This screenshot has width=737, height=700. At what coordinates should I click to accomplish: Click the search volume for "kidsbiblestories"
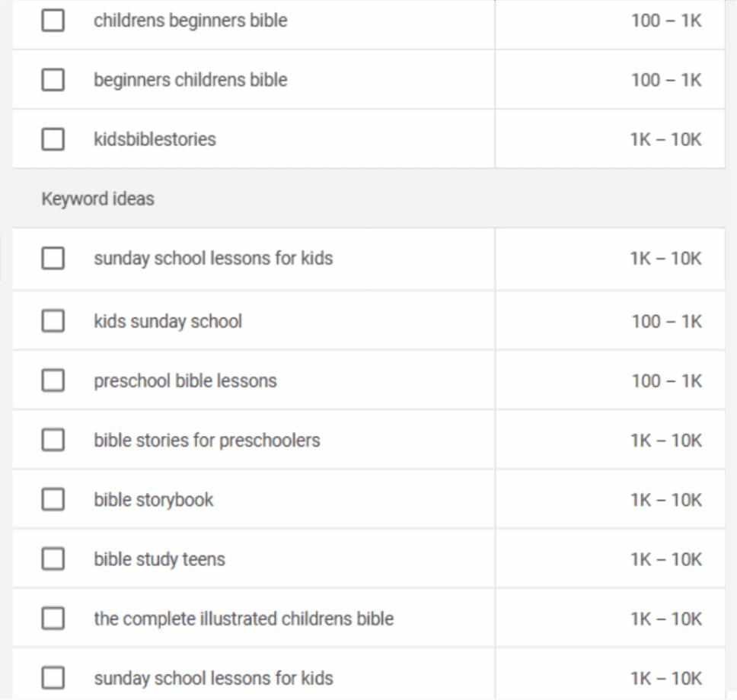tap(665, 139)
